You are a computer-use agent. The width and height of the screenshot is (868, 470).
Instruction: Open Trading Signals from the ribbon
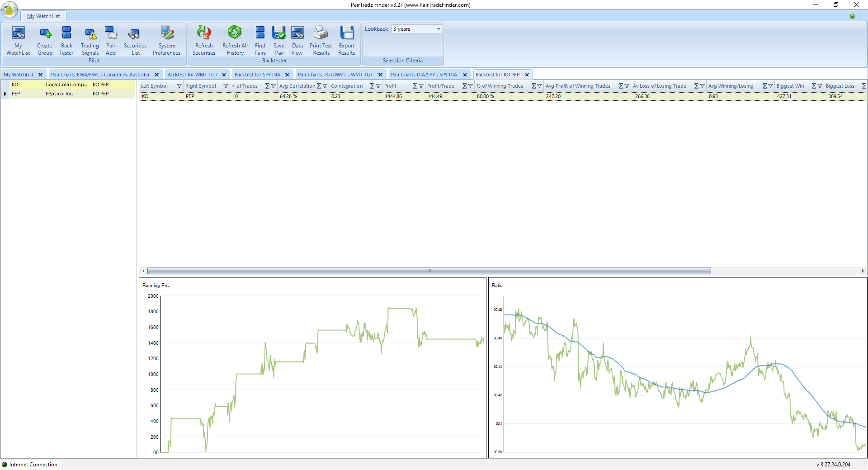(x=90, y=40)
